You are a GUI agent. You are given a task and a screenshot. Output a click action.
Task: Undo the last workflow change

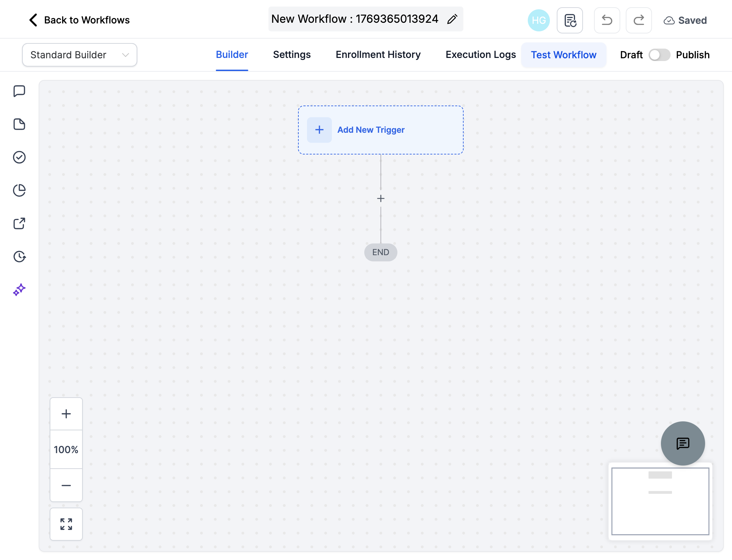click(x=607, y=20)
